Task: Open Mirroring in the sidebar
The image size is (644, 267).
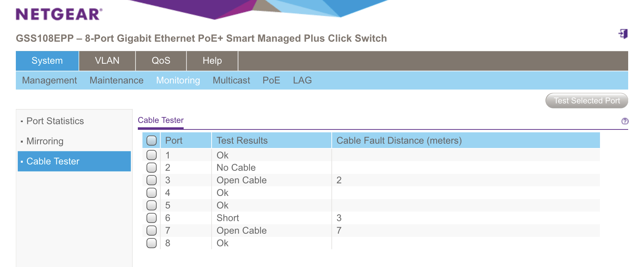Action: point(45,141)
